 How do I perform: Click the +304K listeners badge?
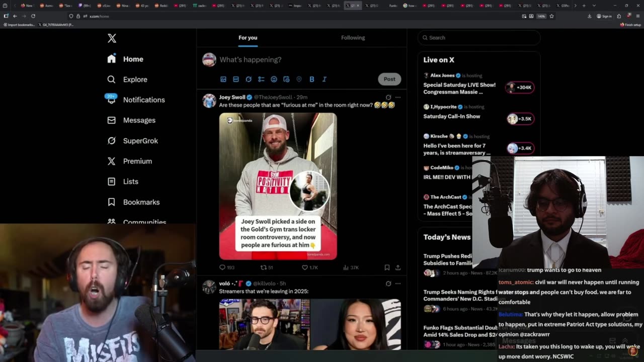tap(520, 87)
